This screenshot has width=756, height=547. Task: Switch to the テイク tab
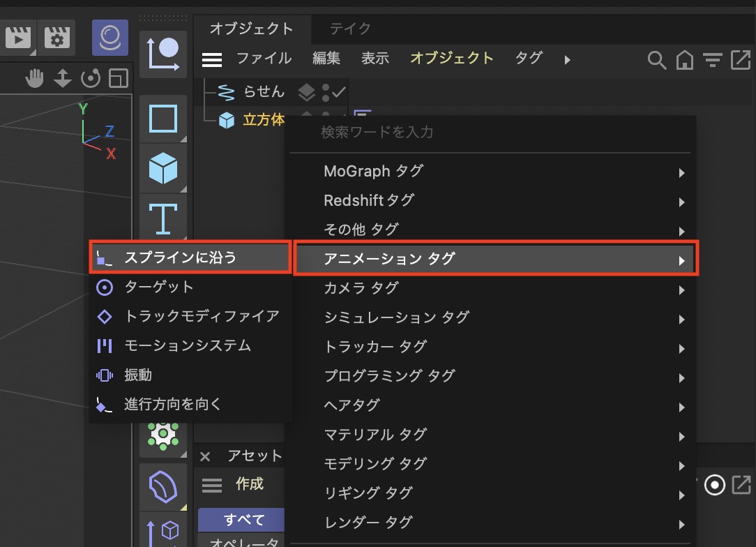(x=350, y=29)
